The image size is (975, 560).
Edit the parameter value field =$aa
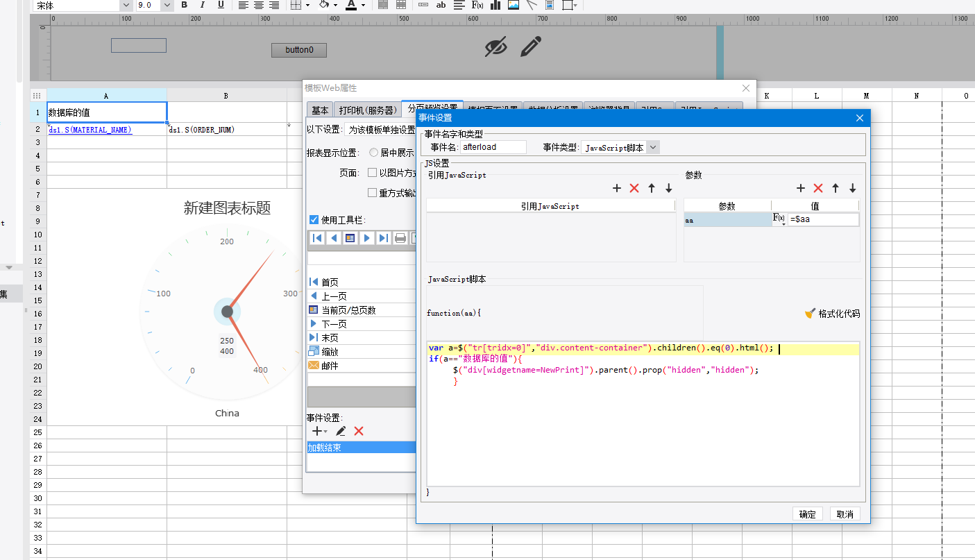point(823,219)
